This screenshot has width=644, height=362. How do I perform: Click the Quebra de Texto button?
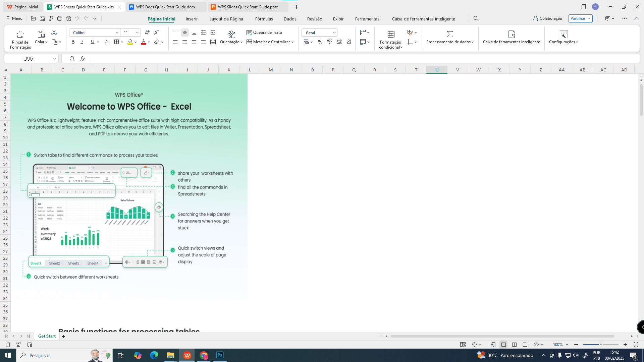pyautogui.click(x=264, y=33)
